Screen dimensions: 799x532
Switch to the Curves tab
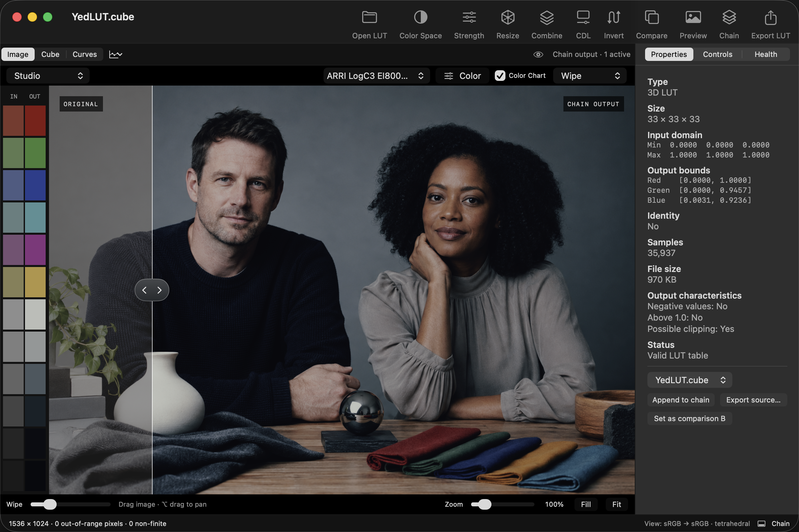(x=85, y=54)
